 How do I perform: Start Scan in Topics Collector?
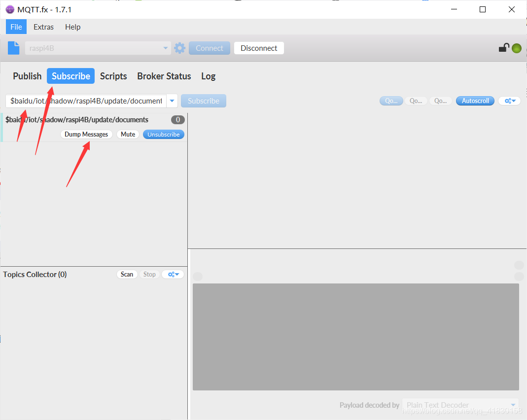pyautogui.click(x=127, y=275)
